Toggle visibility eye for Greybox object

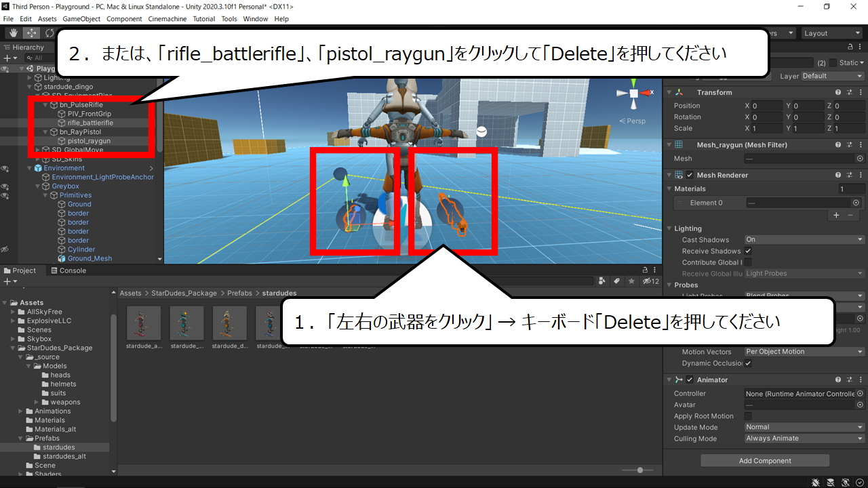tap(5, 186)
